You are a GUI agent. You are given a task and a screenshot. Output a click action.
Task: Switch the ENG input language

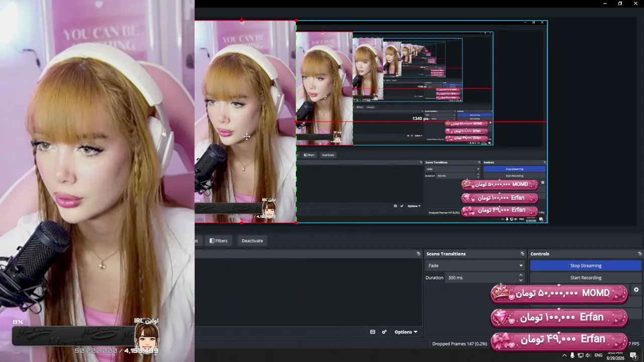click(x=598, y=355)
